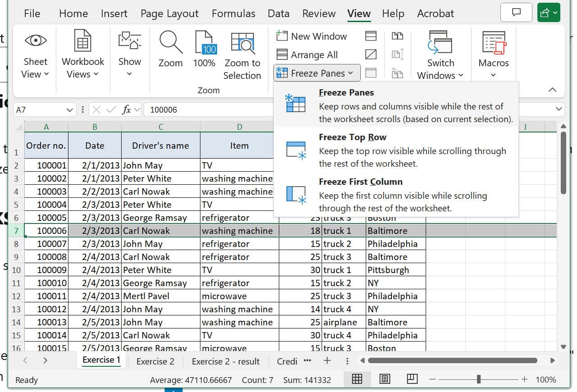Open Page Break Preview from status bar
The width and height of the screenshot is (577, 392).
click(x=411, y=379)
